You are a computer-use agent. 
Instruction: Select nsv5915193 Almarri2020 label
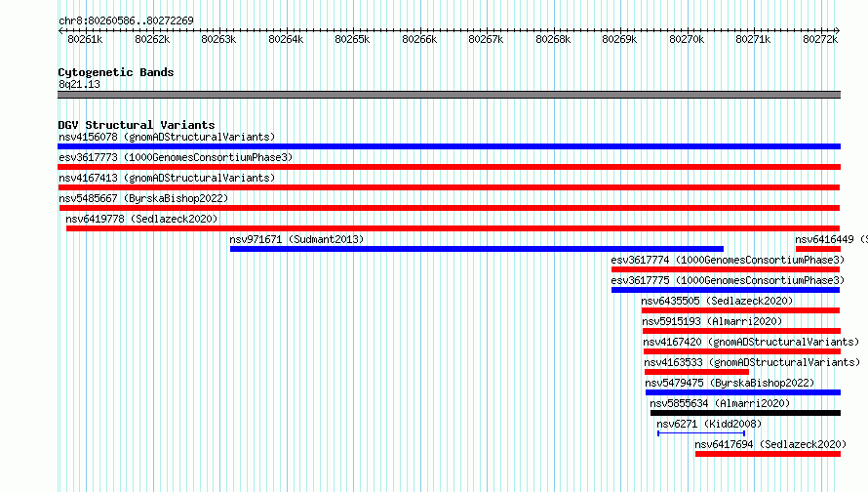[x=713, y=321]
